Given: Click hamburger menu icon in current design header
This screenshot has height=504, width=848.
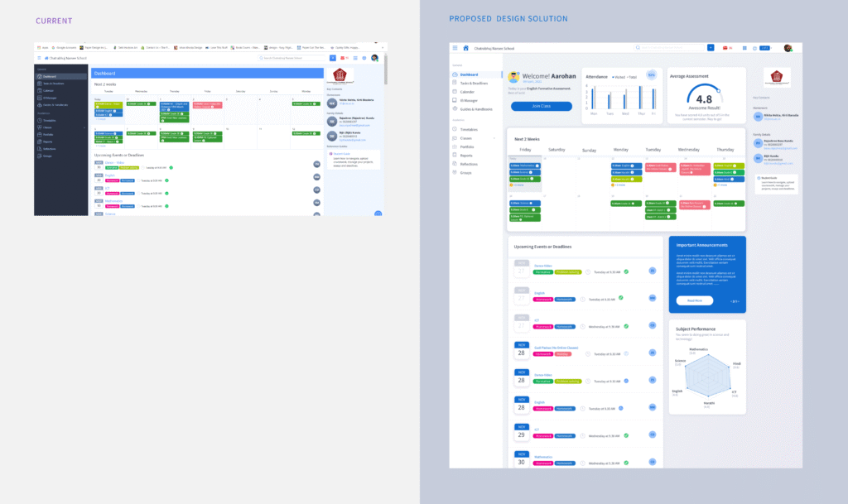Looking at the screenshot, I should (38, 58).
